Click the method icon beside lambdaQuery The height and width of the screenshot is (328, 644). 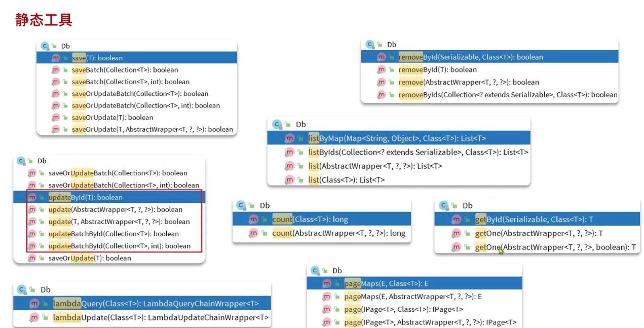[x=34, y=304]
